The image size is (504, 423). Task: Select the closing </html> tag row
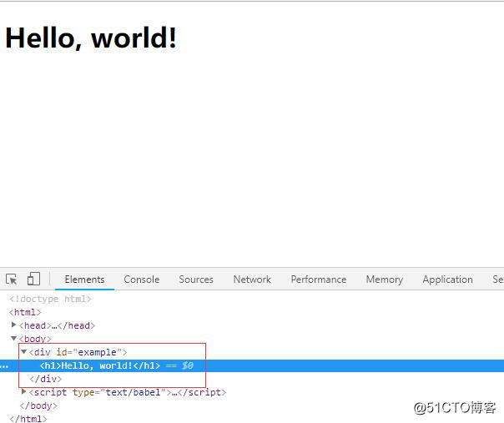pyautogui.click(x=28, y=419)
